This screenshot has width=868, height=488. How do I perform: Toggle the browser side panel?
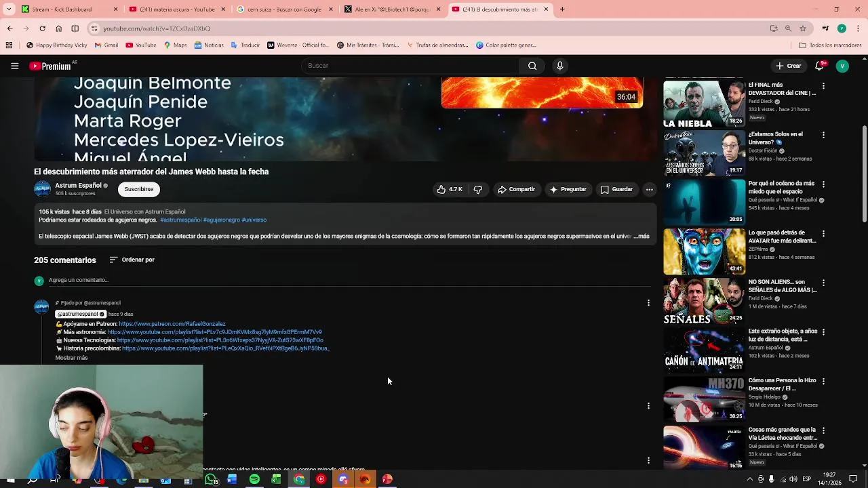[x=75, y=28]
